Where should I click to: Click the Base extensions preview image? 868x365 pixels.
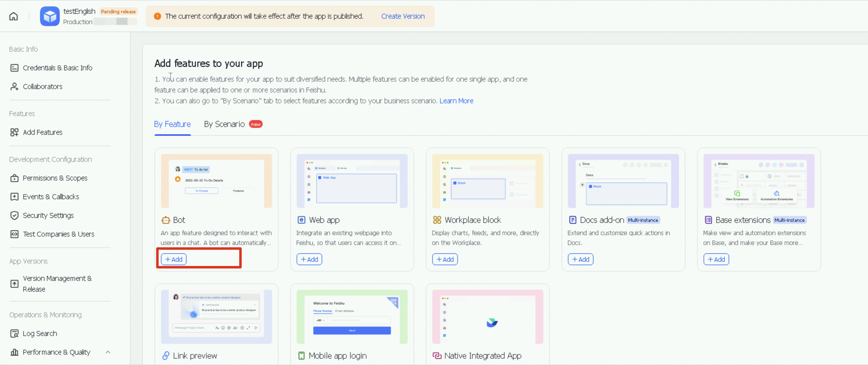point(759,181)
